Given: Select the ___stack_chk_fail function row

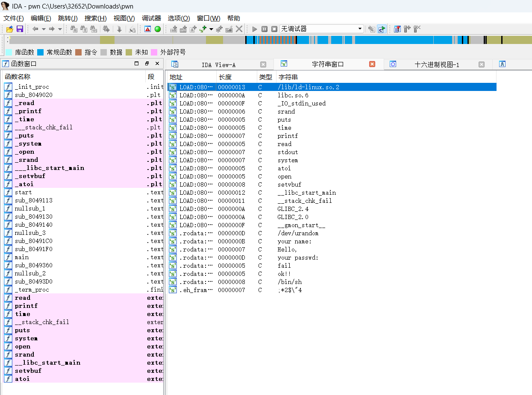Looking at the screenshot, I should pos(83,127).
